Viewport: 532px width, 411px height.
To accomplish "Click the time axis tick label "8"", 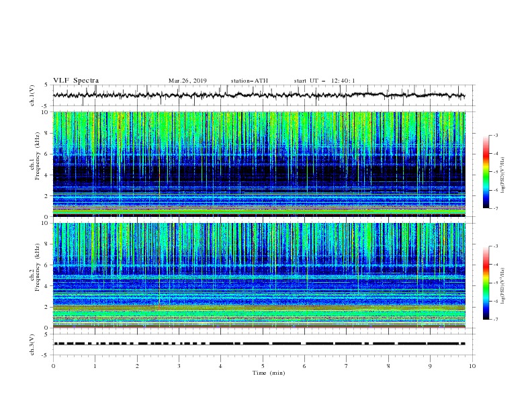I will point(388,366).
